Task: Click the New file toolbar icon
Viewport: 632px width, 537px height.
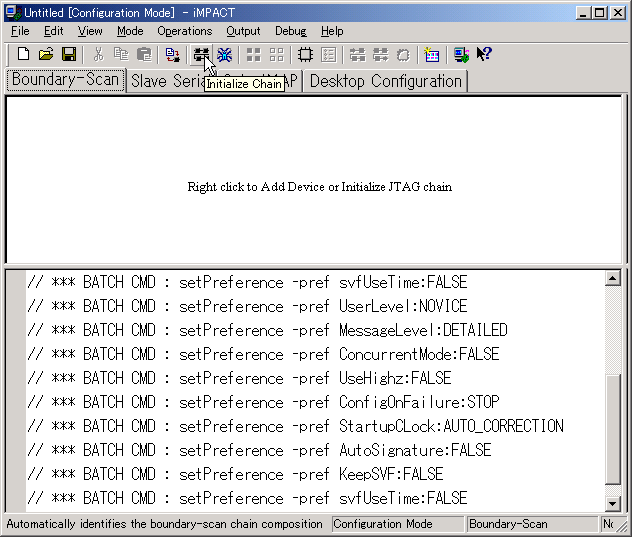Action: coord(23,55)
